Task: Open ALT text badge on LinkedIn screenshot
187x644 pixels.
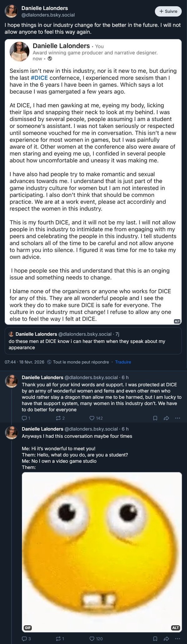Action: point(177,321)
